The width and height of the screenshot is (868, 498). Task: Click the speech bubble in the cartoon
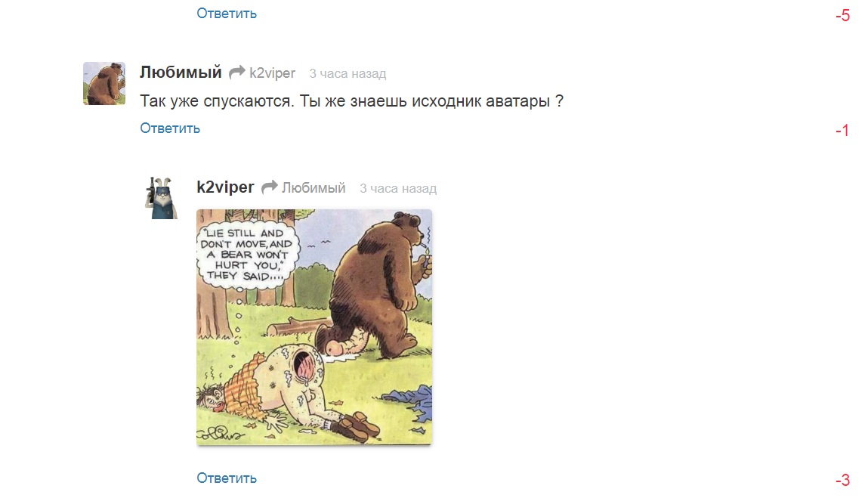coord(248,254)
